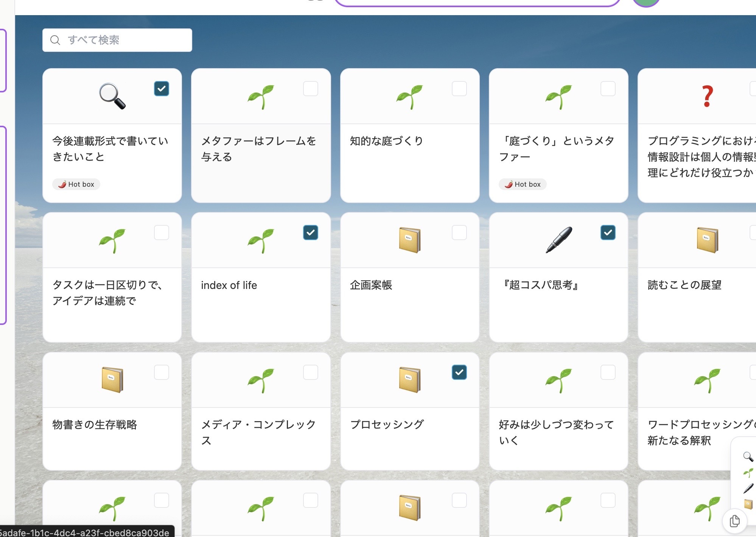Uncheck the index of life card checkbox
756x537 pixels.
coord(310,233)
